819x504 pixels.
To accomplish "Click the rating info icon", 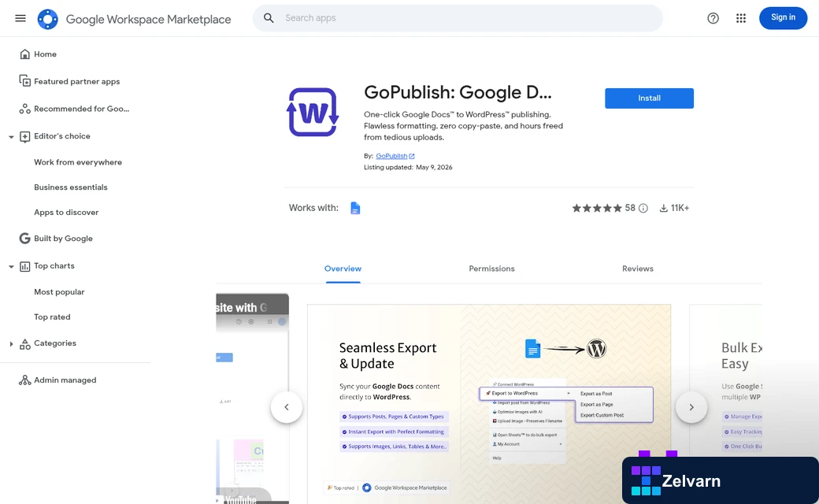I will 643,209.
